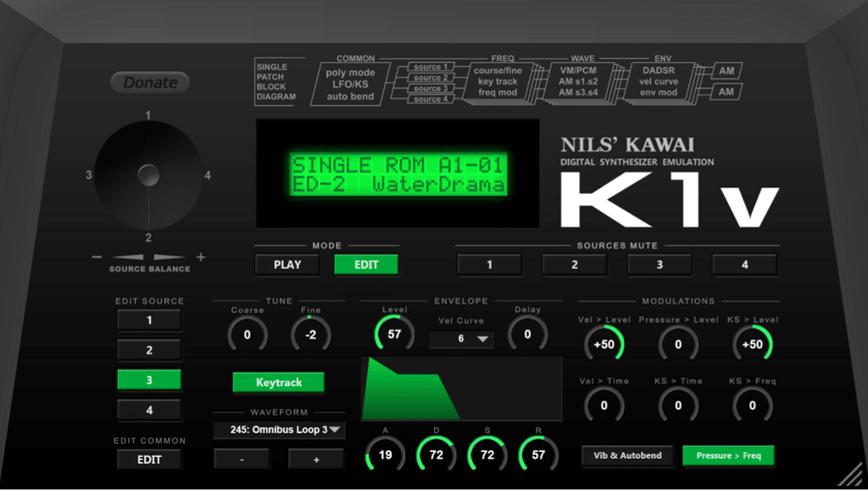Toggle the Keytrack button
Screen dimensions: 868x491
coord(278,382)
